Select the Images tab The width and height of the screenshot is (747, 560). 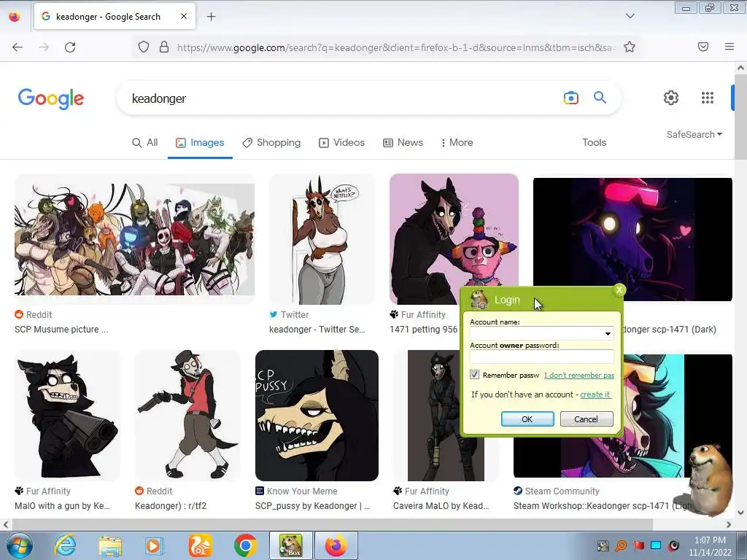pyautogui.click(x=200, y=142)
